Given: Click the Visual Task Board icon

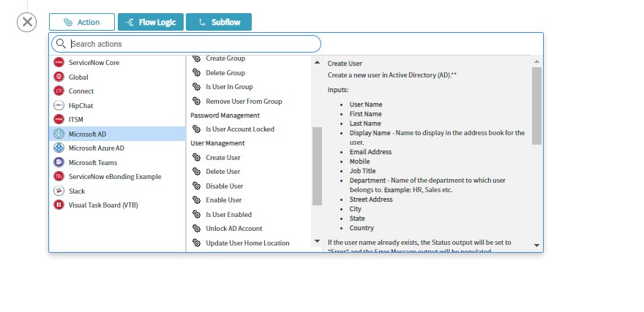Looking at the screenshot, I should 59,205.
